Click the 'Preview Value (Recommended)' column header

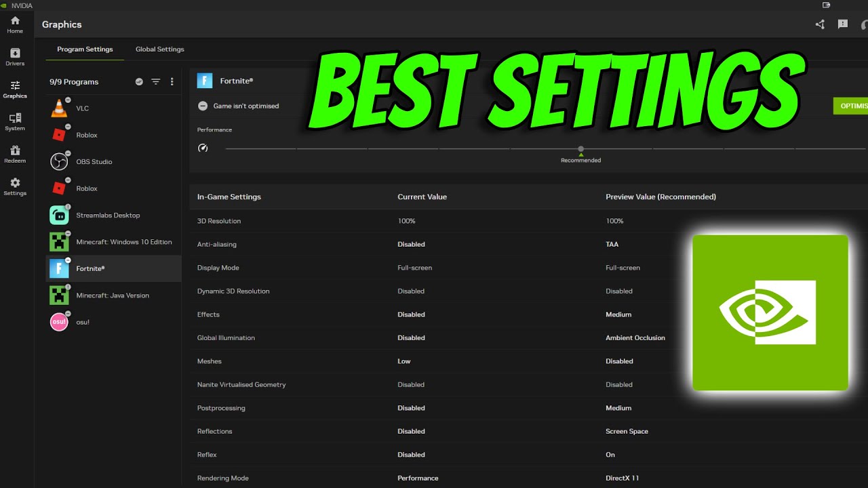pyautogui.click(x=660, y=197)
